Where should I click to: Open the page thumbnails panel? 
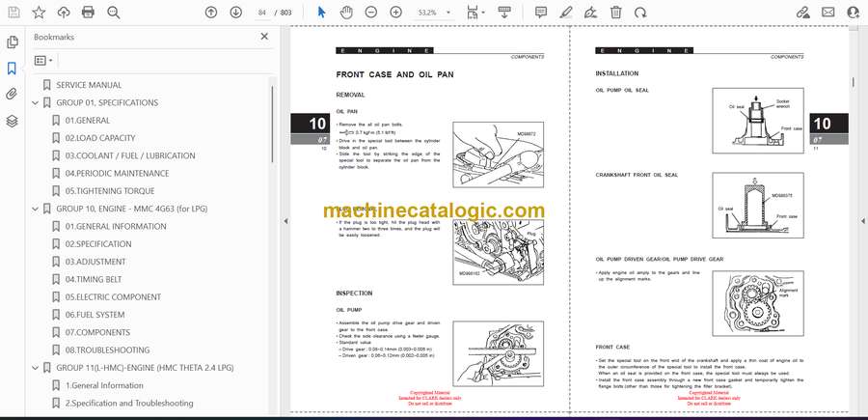click(x=12, y=42)
